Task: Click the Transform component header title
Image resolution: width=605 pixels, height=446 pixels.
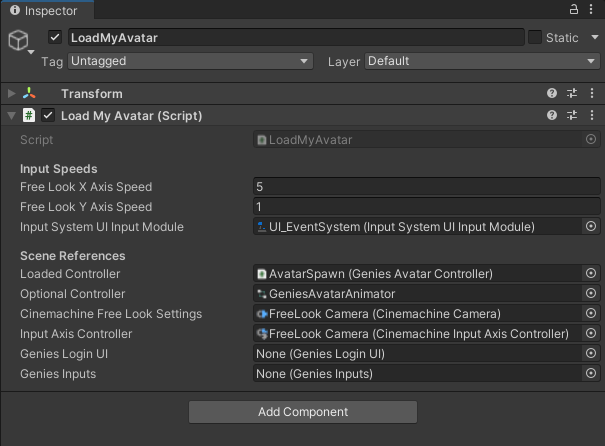Action: pos(92,94)
